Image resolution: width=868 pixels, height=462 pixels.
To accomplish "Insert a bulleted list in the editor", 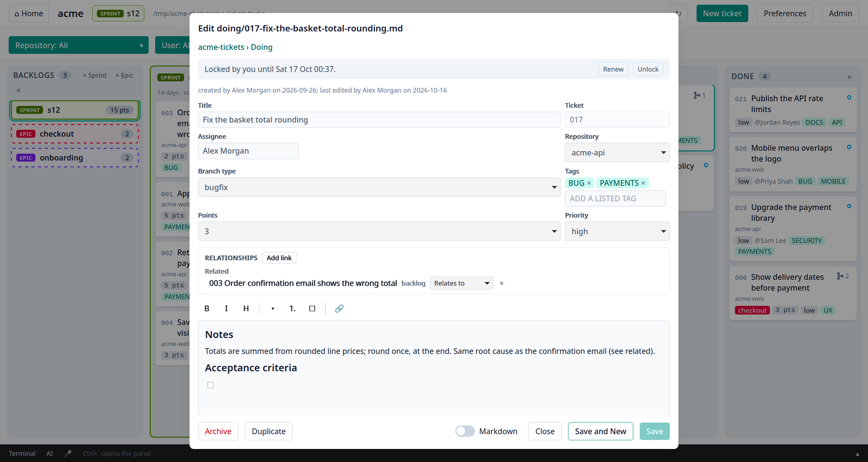I will pos(273,309).
